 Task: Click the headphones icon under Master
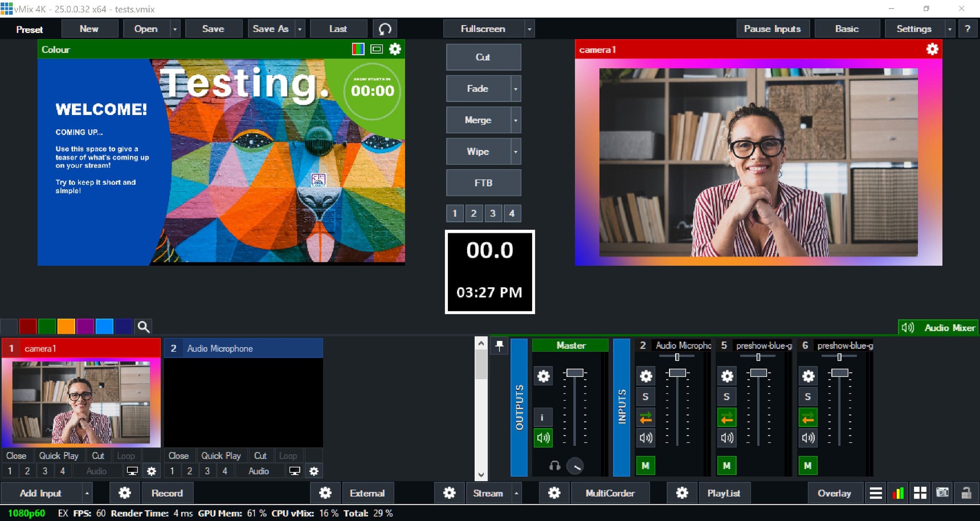(555, 465)
